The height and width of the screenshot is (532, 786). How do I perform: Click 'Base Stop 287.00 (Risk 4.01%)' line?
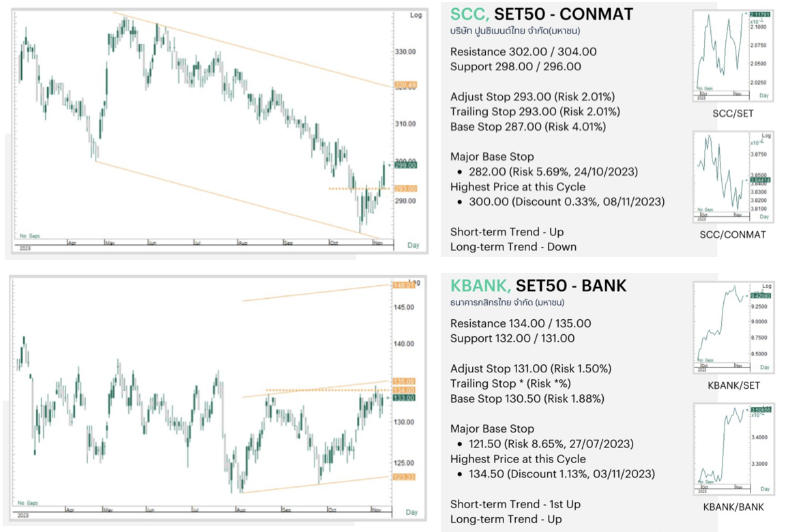click(528, 127)
